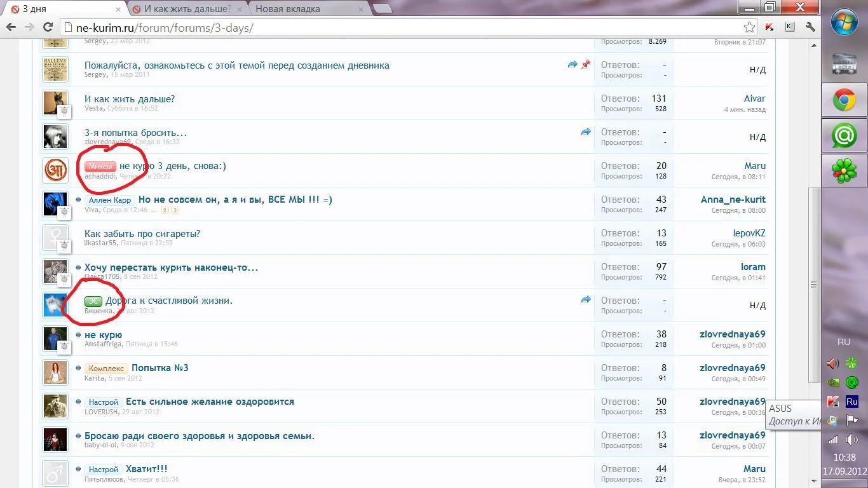
Task: Open the Action Center flag tray icon
Action: 852,421
